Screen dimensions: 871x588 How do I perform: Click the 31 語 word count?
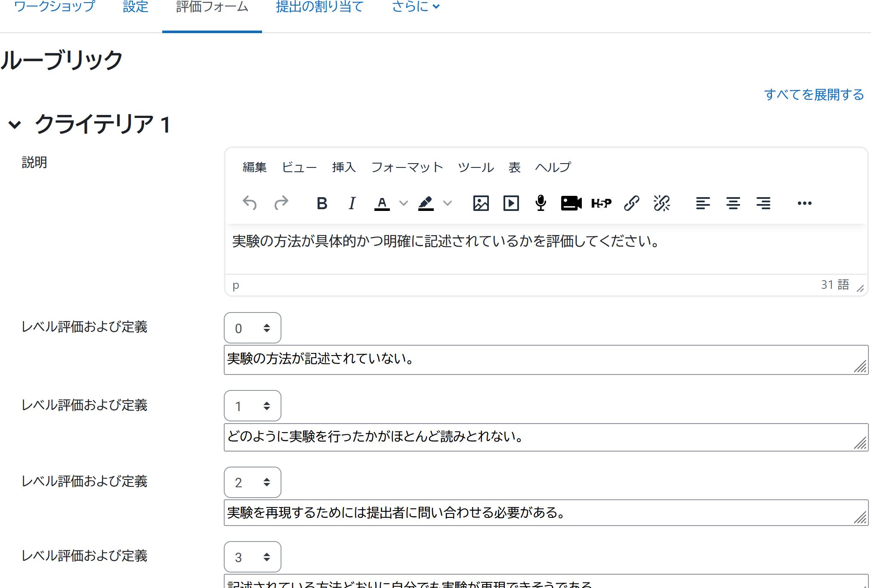click(835, 285)
